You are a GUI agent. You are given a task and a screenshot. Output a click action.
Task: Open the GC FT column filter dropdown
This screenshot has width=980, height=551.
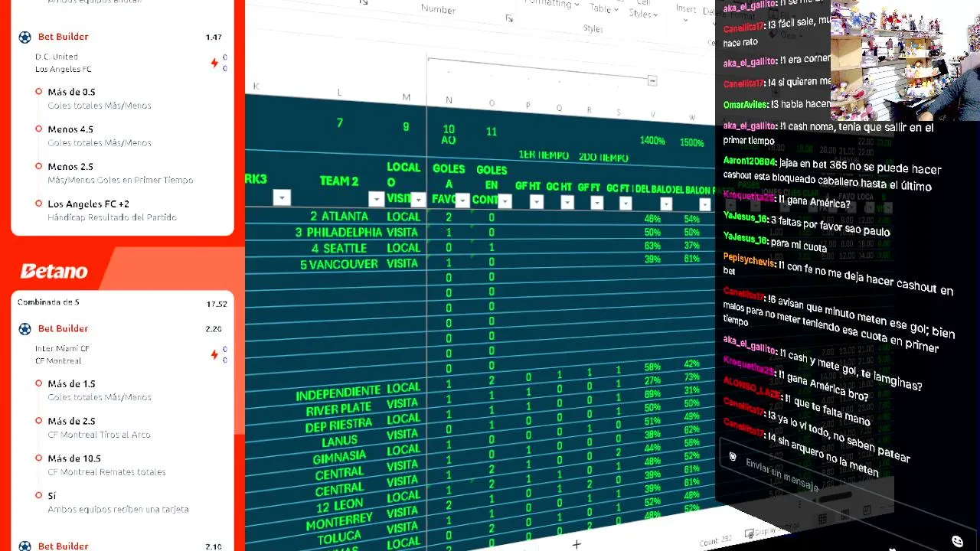(x=626, y=203)
